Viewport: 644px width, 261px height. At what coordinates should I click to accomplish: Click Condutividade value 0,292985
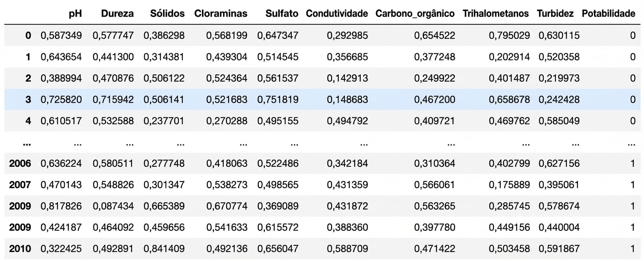coord(348,35)
